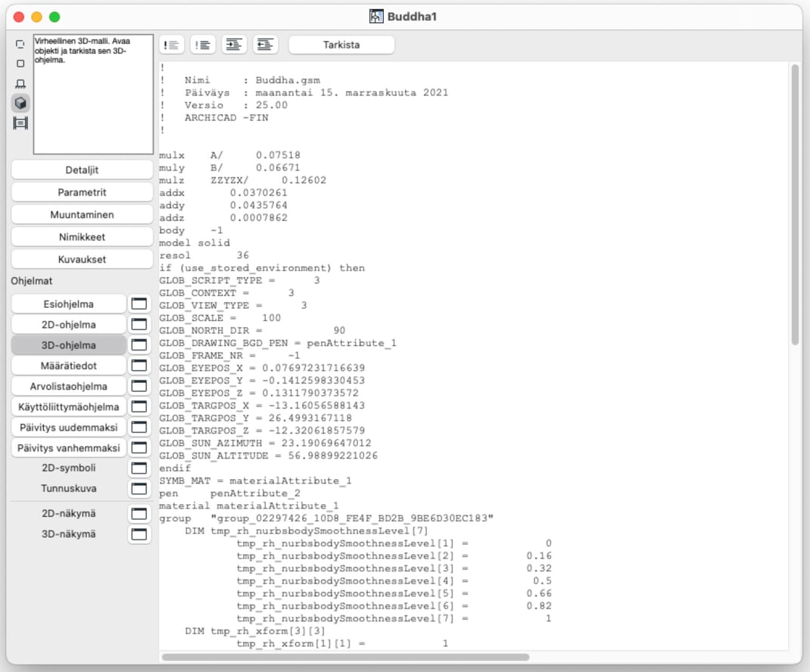Click the 'DIM tmp_rh_xform[3][3]' line
The image size is (810, 672).
coord(255,631)
